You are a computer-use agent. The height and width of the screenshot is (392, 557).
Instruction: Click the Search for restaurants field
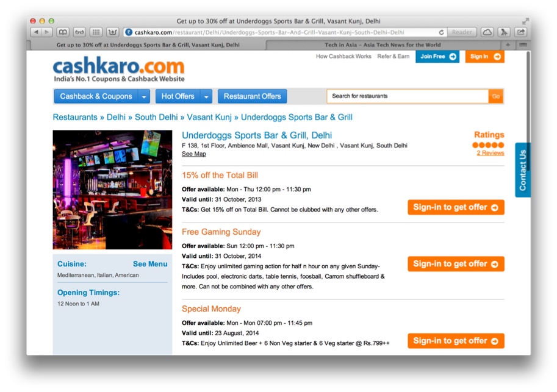pos(408,96)
